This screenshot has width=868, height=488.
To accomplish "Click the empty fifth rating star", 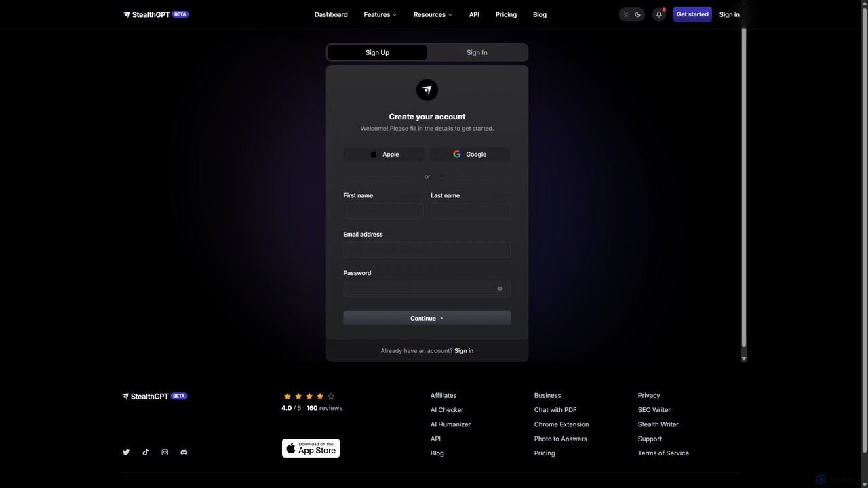I will 331,396.
